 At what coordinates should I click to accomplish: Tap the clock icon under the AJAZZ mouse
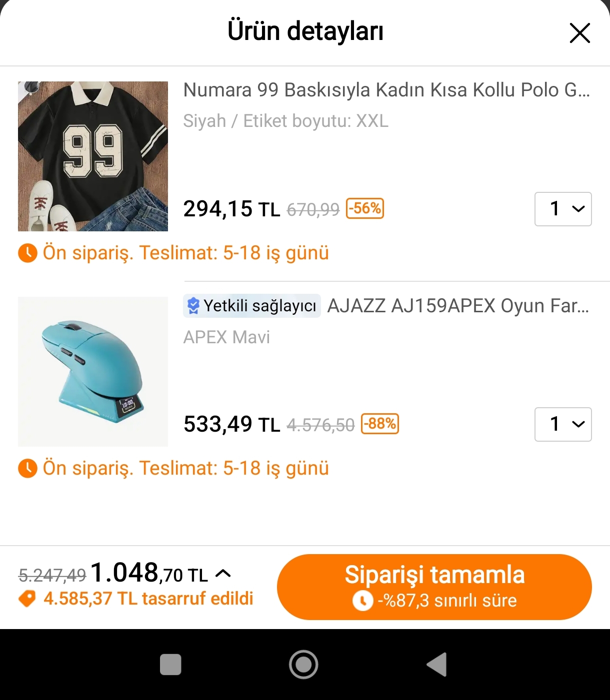point(27,469)
